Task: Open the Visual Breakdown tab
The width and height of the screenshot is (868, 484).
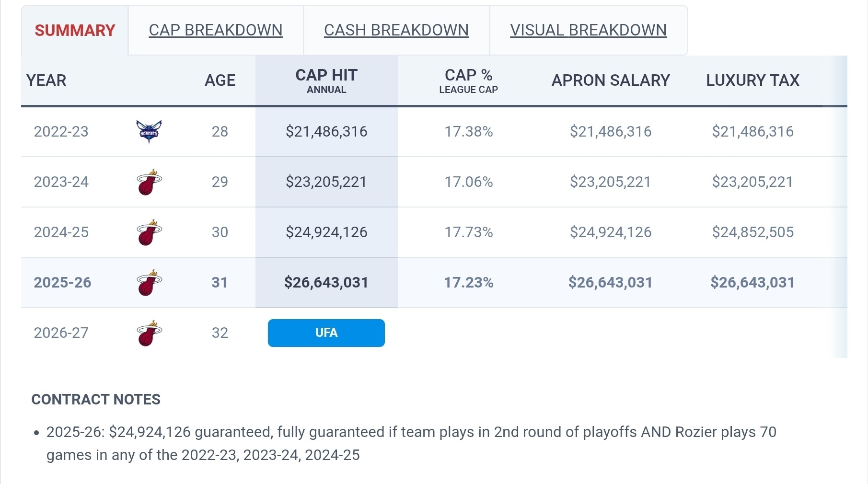Action: pos(588,30)
